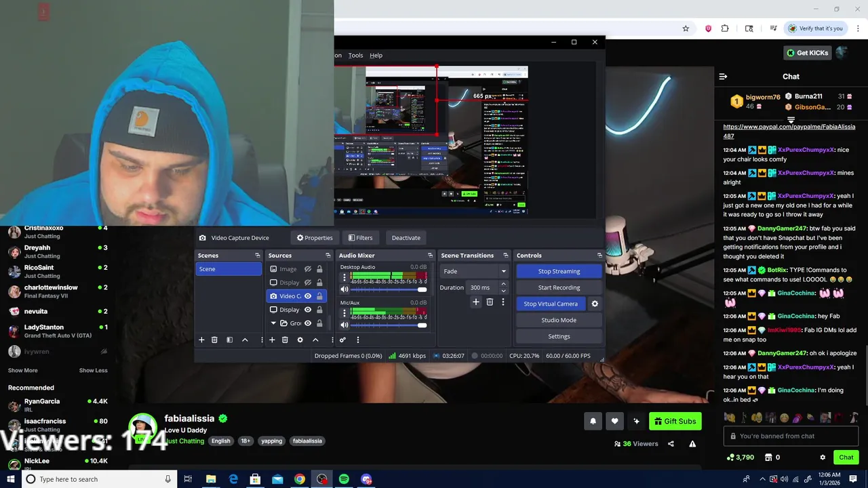868x488 pixels.
Task: Mute the Desktop Audio speaker icon
Action: (x=344, y=289)
